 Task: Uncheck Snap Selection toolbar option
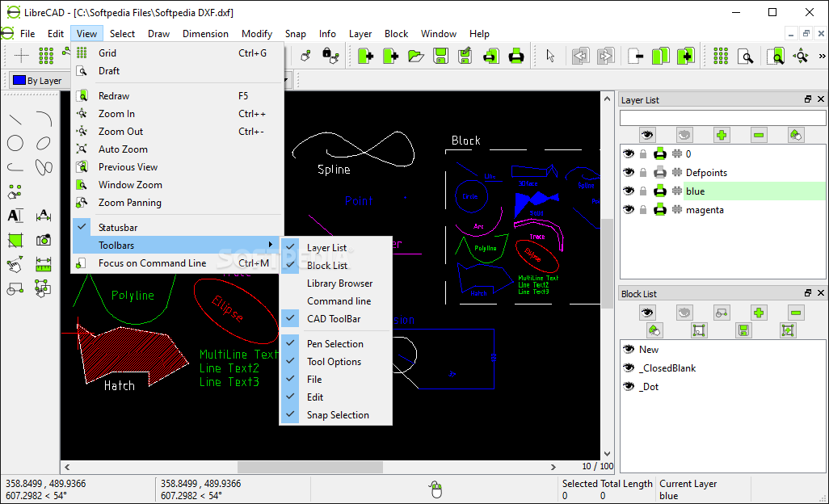point(336,415)
